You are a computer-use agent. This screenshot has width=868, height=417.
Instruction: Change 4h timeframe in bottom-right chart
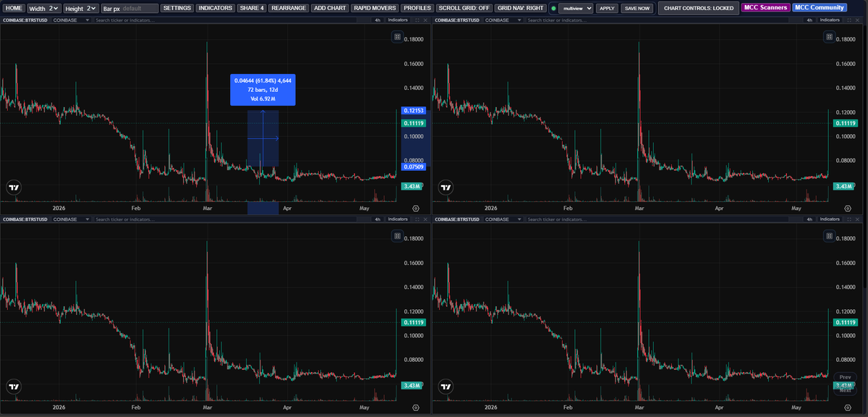[809, 219]
